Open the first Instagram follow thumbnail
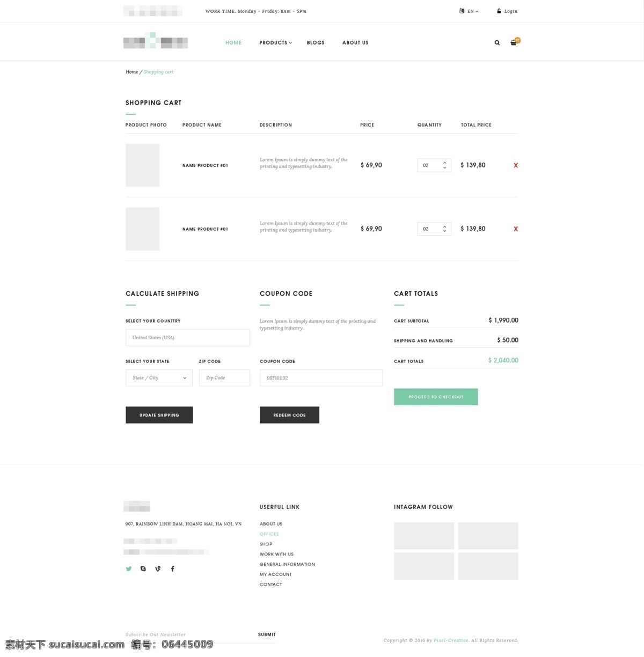This screenshot has height=657, width=644. pos(424,536)
